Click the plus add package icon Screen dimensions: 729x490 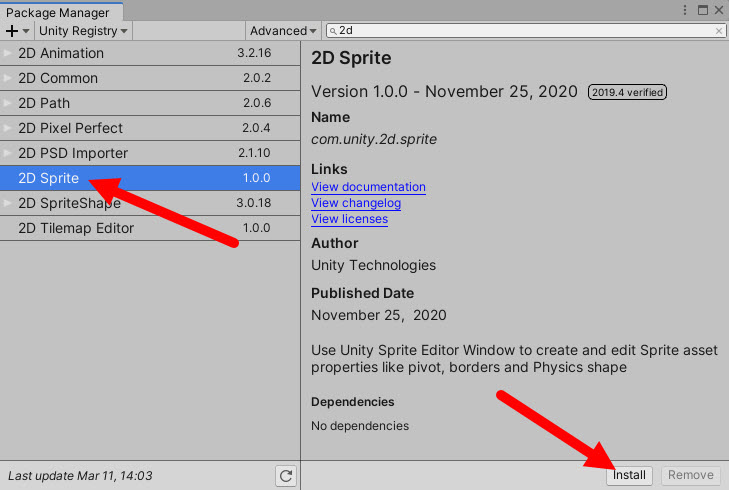tap(12, 31)
